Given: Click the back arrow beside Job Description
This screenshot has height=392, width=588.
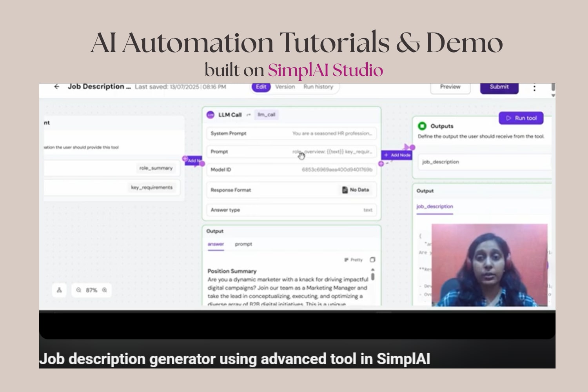Looking at the screenshot, I should (57, 87).
